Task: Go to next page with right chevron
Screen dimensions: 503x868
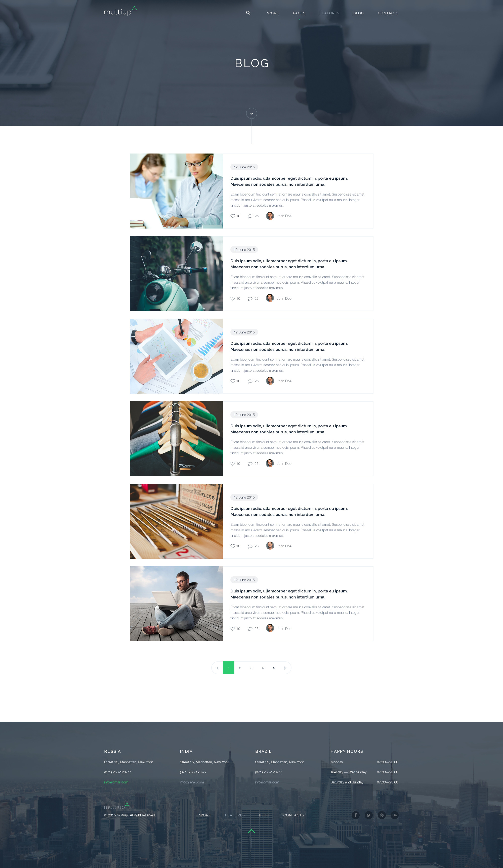Action: (285, 668)
